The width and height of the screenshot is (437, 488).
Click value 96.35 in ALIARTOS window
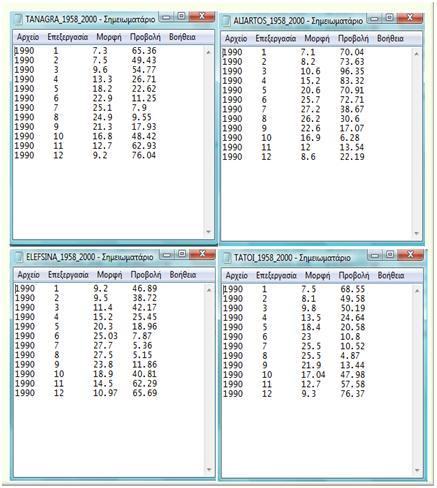coord(352,71)
